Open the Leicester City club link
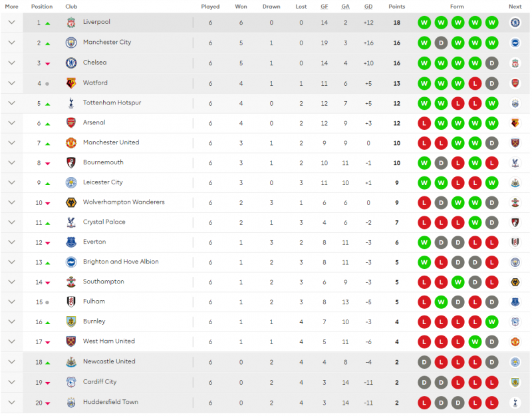The height and width of the screenshot is (416, 532). 102,182
